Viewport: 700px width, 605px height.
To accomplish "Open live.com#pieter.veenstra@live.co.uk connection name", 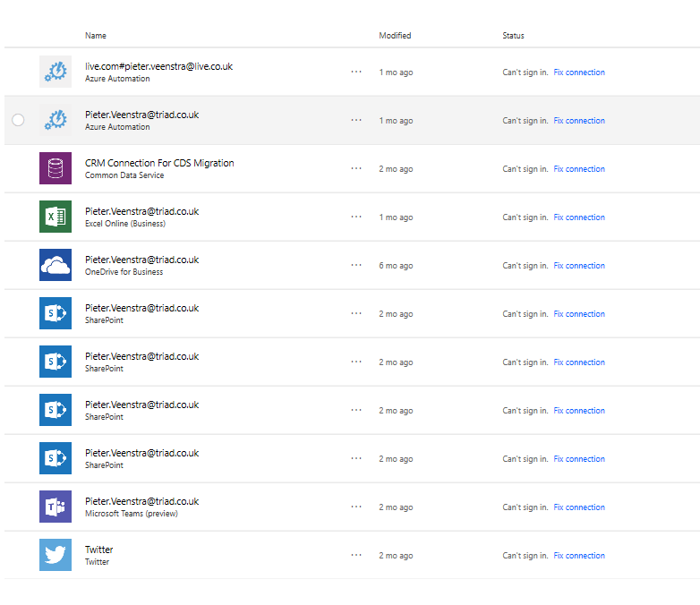I will tap(159, 66).
